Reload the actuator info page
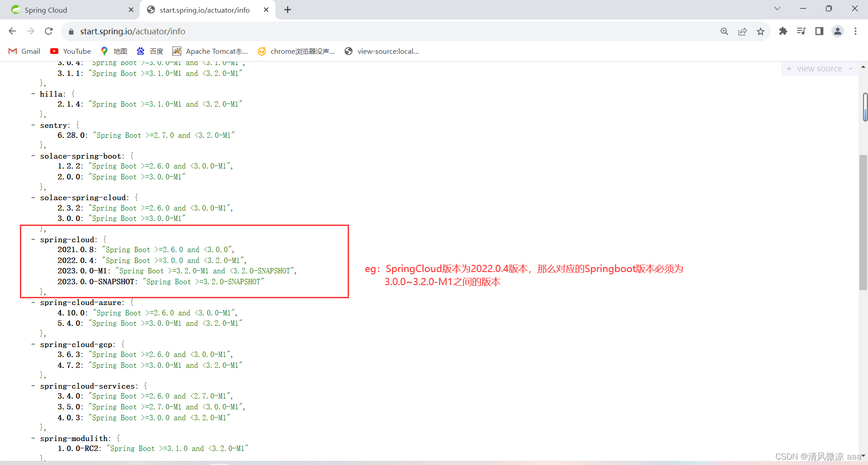 coord(49,31)
